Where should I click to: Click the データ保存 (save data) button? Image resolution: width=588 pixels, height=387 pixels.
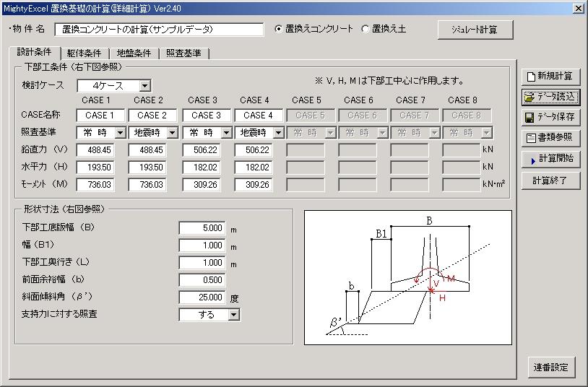(x=550, y=117)
